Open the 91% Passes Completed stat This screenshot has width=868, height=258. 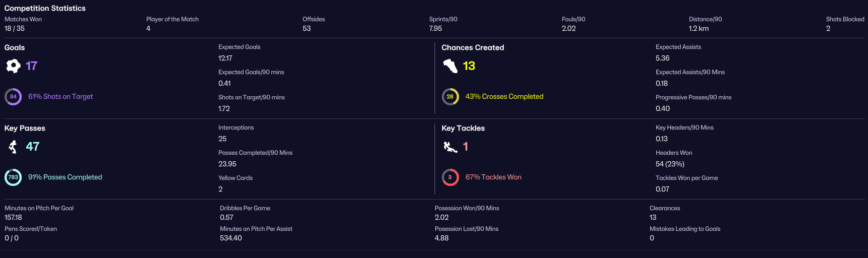coord(65,177)
